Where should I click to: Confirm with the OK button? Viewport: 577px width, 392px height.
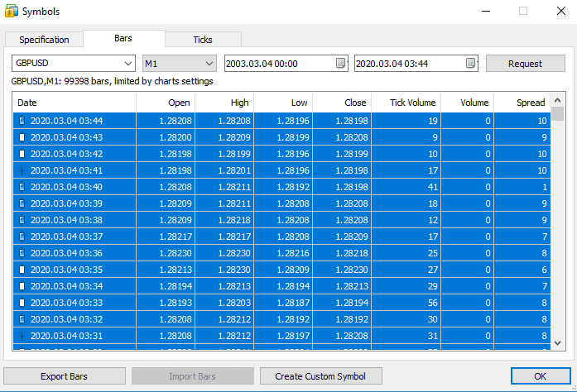pos(541,376)
